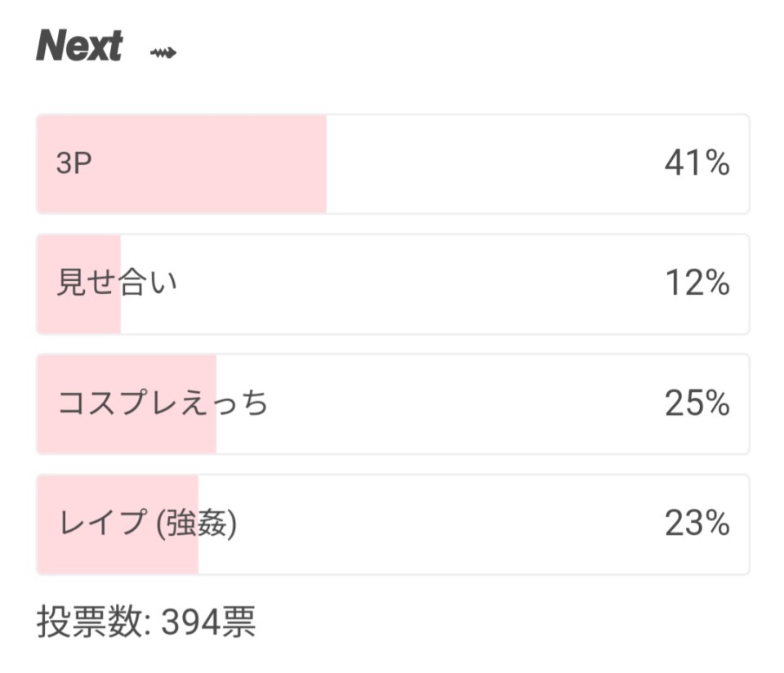This screenshot has width=784, height=673.
Task: Select the 3P poll option label
Action: pyautogui.click(x=74, y=163)
